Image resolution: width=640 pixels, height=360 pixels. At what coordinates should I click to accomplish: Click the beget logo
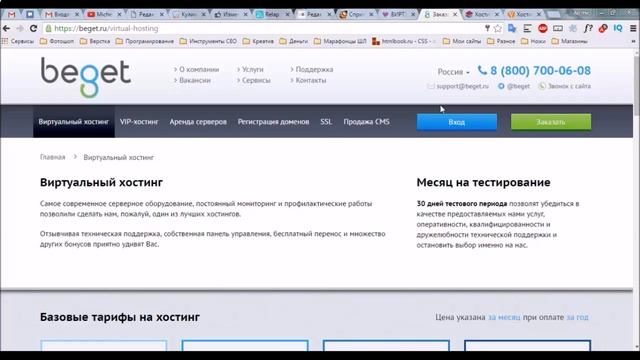coord(86,77)
